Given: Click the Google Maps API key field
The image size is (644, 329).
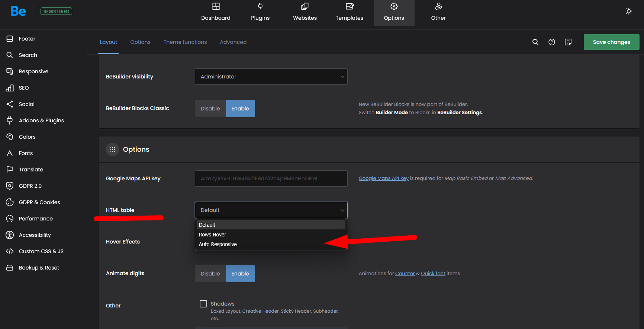Looking at the screenshot, I should pos(271,178).
